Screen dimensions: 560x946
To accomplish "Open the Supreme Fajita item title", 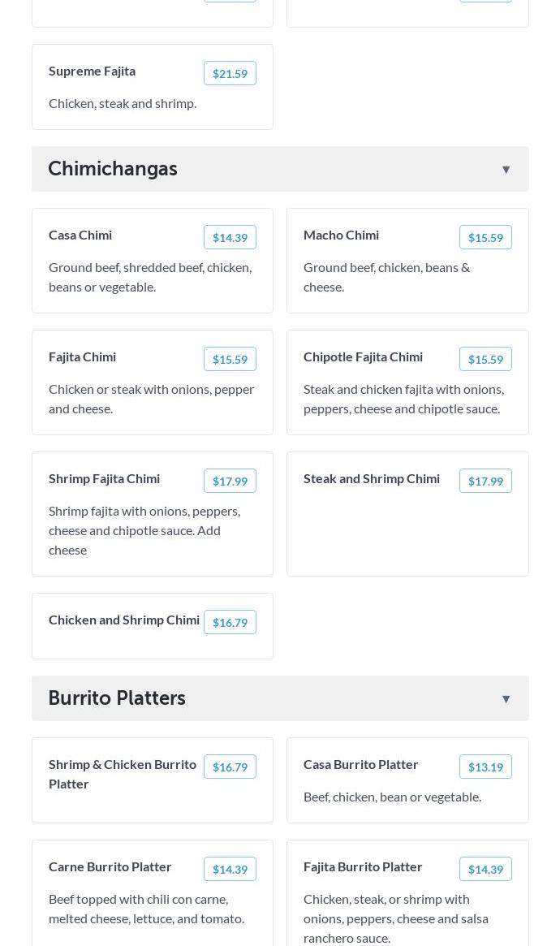I will [92, 71].
